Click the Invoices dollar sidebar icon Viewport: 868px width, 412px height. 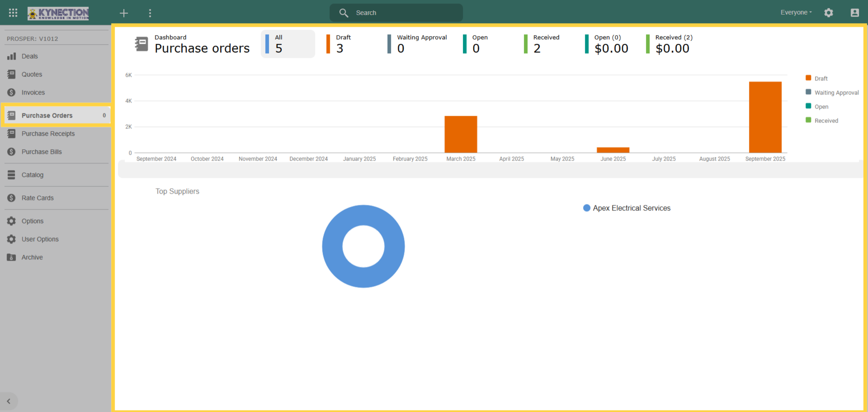(12, 92)
